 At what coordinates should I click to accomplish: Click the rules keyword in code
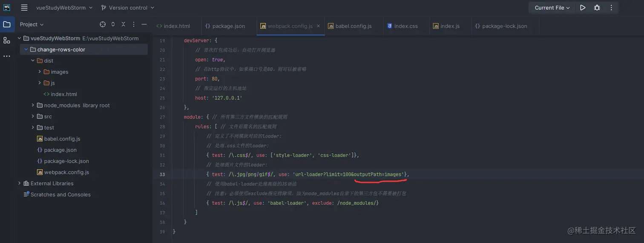click(202, 127)
